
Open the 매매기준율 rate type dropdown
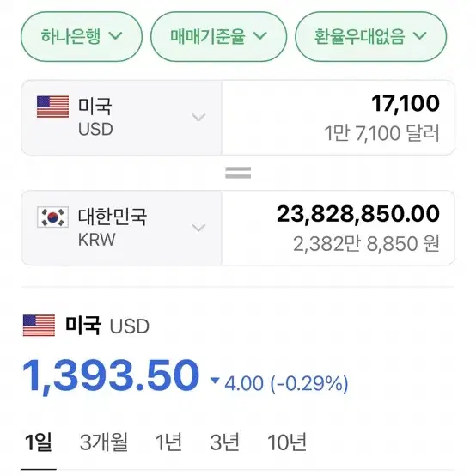coord(218,36)
